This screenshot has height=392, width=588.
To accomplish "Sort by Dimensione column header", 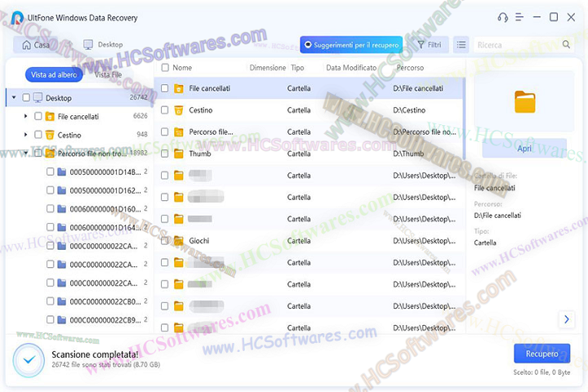I will 268,68.
